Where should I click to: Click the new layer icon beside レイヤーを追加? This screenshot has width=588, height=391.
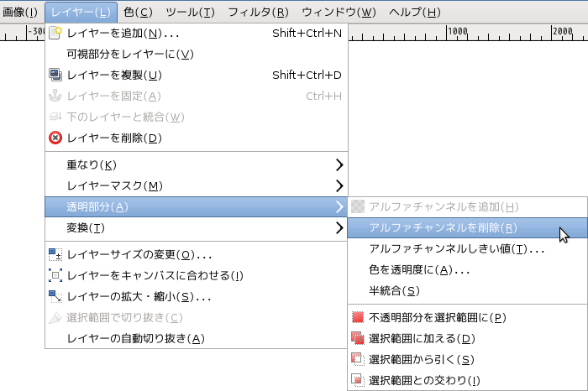[x=55, y=34]
